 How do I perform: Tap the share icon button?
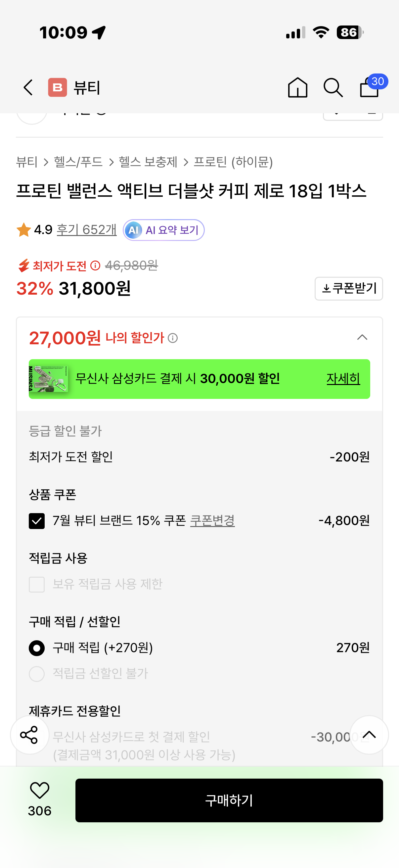[30, 735]
